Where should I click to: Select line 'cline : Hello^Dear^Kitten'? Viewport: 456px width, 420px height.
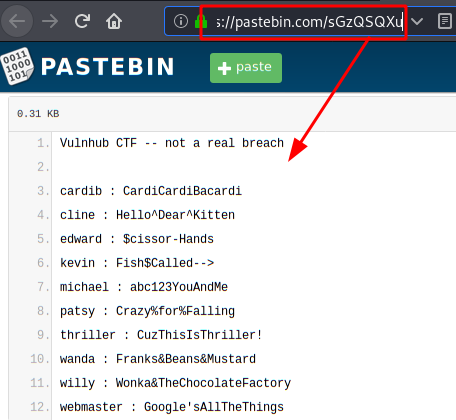[x=147, y=215]
